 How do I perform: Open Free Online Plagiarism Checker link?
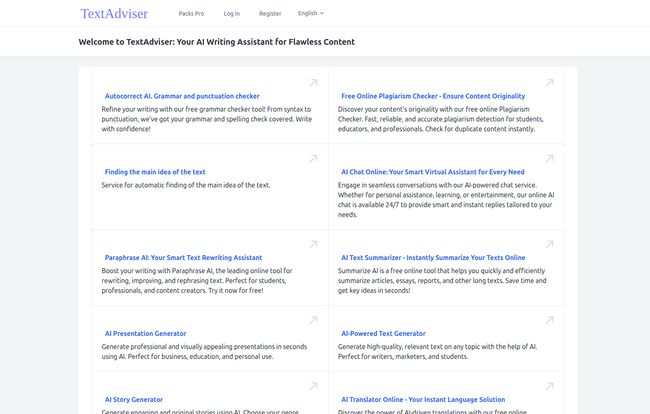click(433, 96)
